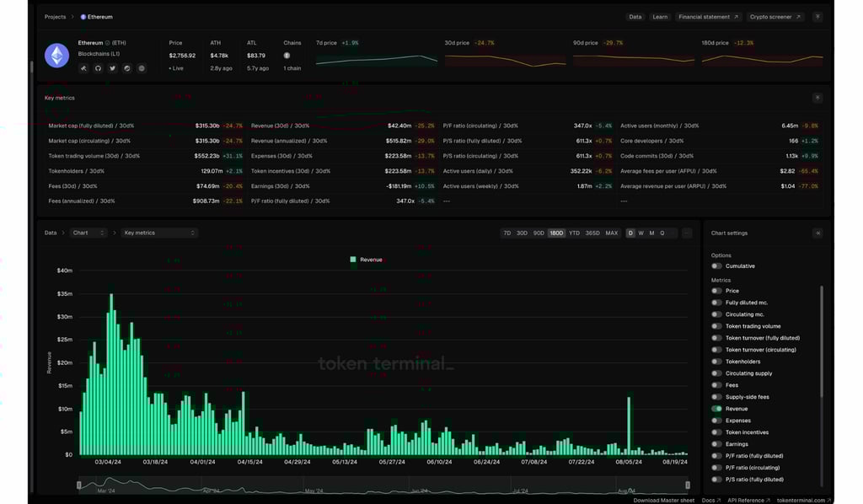Viewport: 863px width, 504px height.
Task: Enable the Token incentives toggle
Action: pos(716,432)
